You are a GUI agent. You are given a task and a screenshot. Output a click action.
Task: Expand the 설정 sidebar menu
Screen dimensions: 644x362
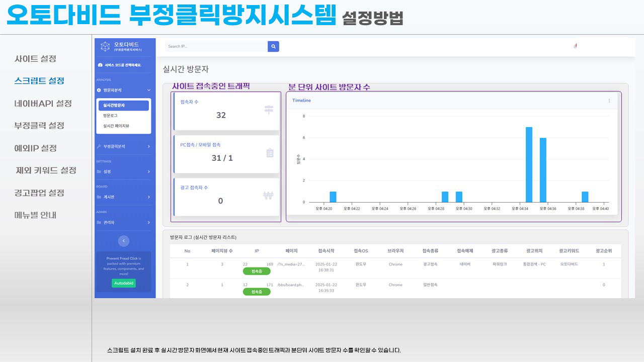pos(148,171)
